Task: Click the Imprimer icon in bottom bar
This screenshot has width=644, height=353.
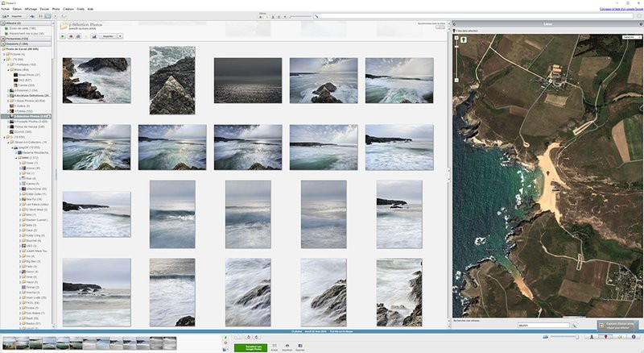Action: coord(287,347)
